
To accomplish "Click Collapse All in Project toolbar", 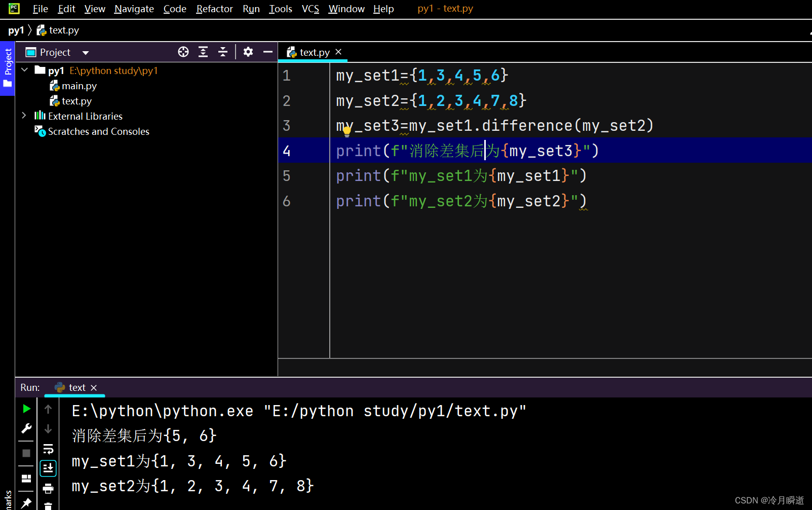I will (223, 52).
